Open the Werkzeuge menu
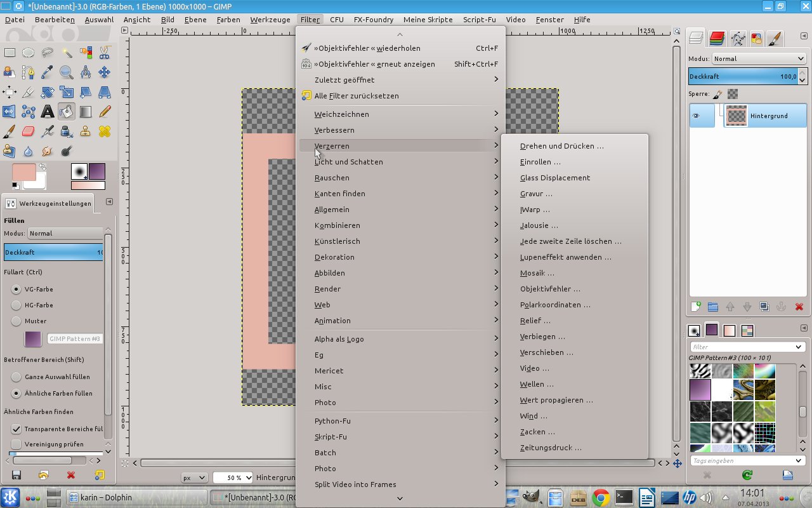Image resolution: width=812 pixels, height=508 pixels. (270, 20)
